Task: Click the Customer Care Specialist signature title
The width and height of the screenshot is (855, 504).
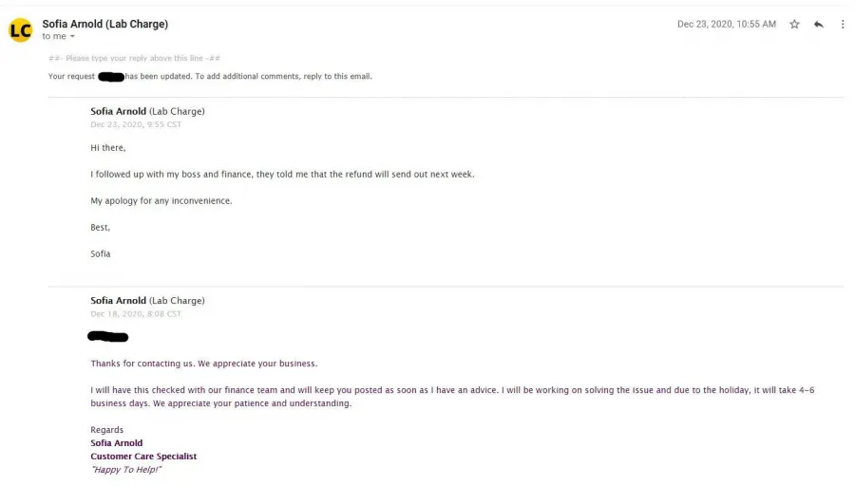Action: (x=143, y=456)
